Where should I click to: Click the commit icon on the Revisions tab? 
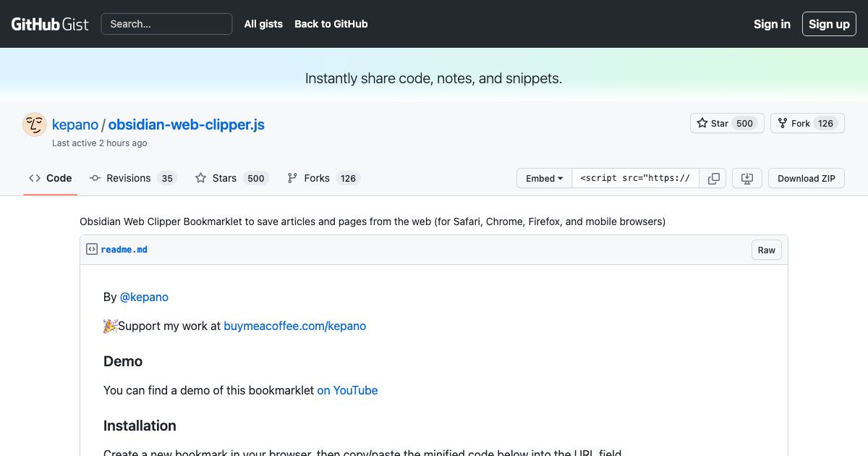point(94,177)
